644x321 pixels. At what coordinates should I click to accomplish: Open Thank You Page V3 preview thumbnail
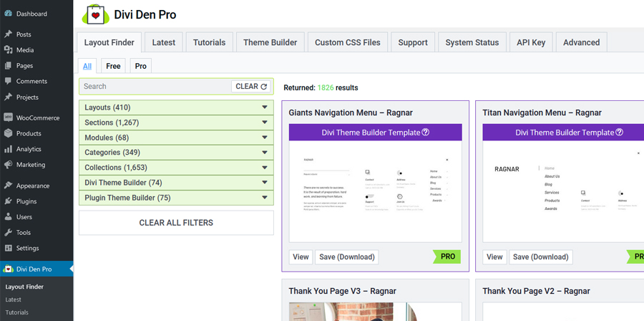coord(376,312)
